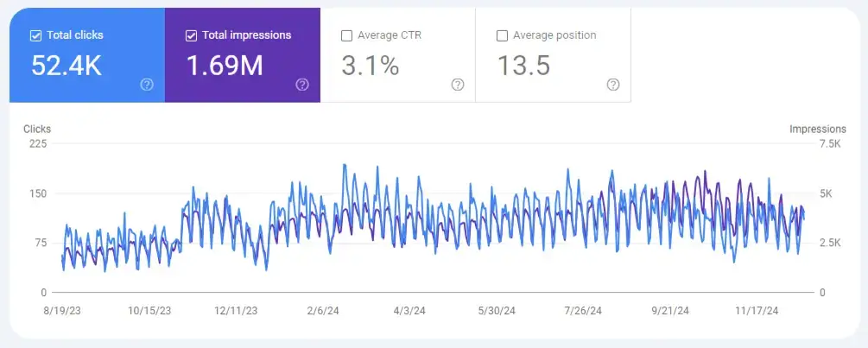The width and height of the screenshot is (868, 348).
Task: Open help icon on Total impressions card
Action: tap(302, 85)
